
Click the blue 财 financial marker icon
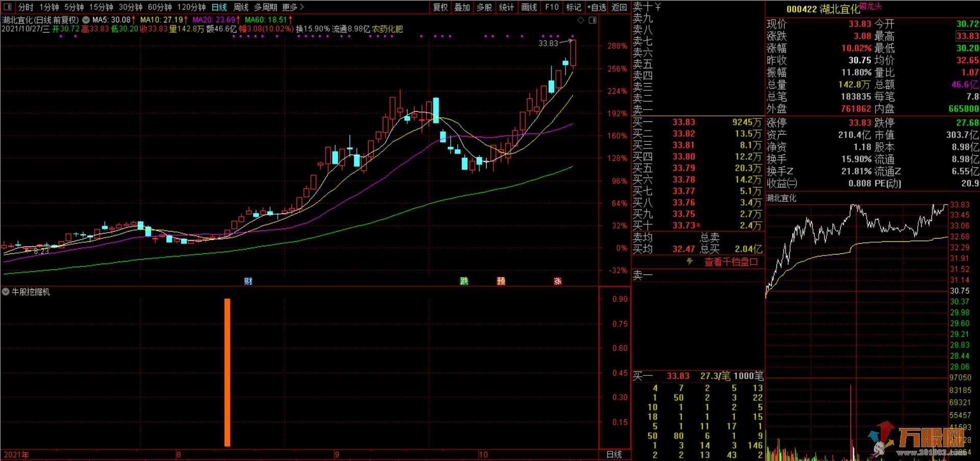coord(248,281)
